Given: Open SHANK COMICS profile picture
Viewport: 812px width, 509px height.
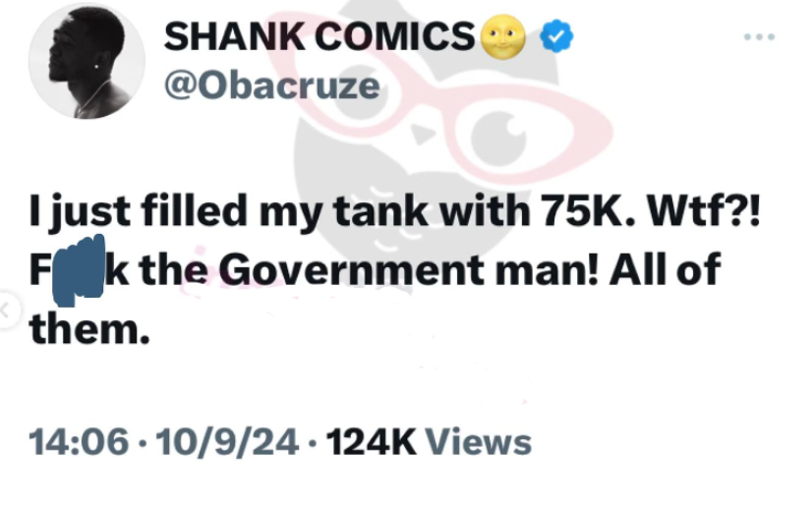Looking at the screenshot, I should [x=87, y=67].
